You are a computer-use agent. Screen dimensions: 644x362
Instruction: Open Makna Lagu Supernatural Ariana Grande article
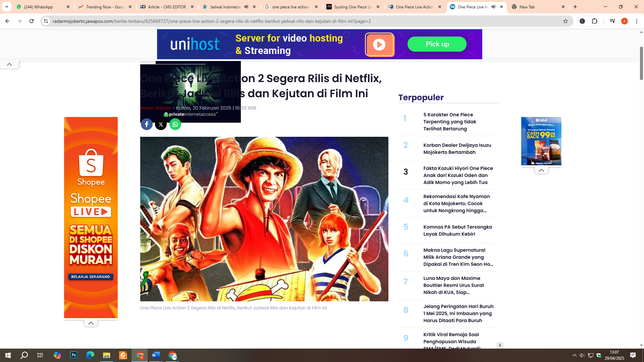pos(458,257)
